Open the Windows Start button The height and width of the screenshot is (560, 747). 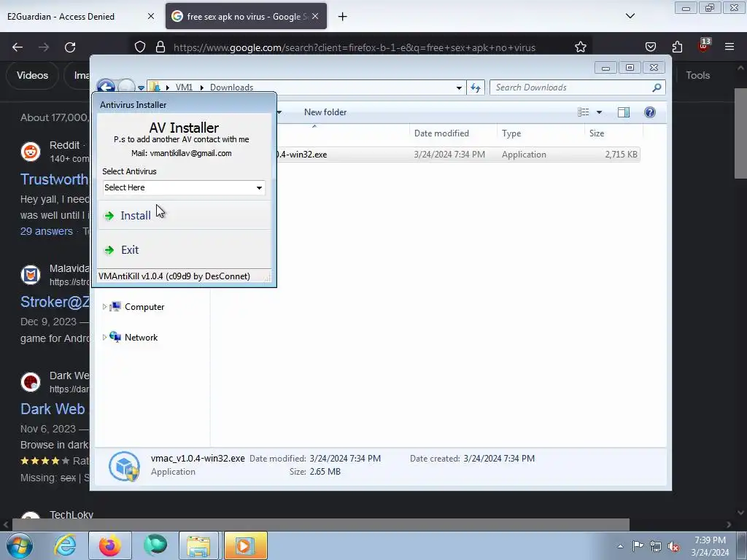point(19,545)
